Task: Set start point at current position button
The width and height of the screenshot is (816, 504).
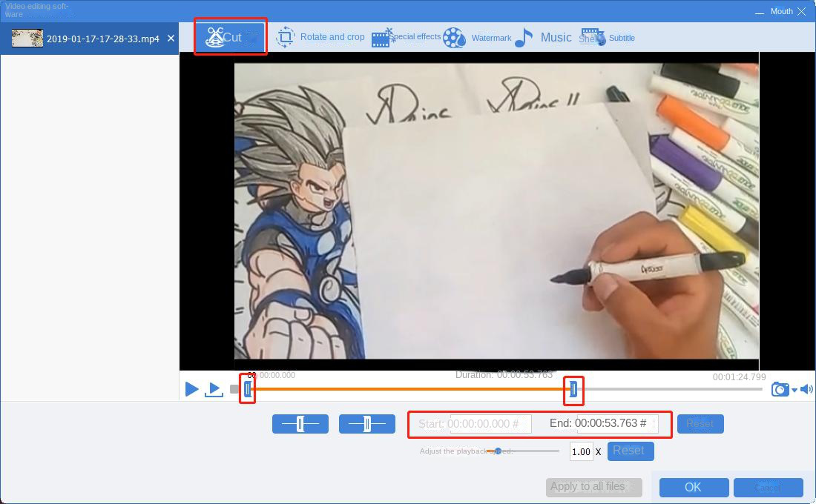Action: (300, 424)
